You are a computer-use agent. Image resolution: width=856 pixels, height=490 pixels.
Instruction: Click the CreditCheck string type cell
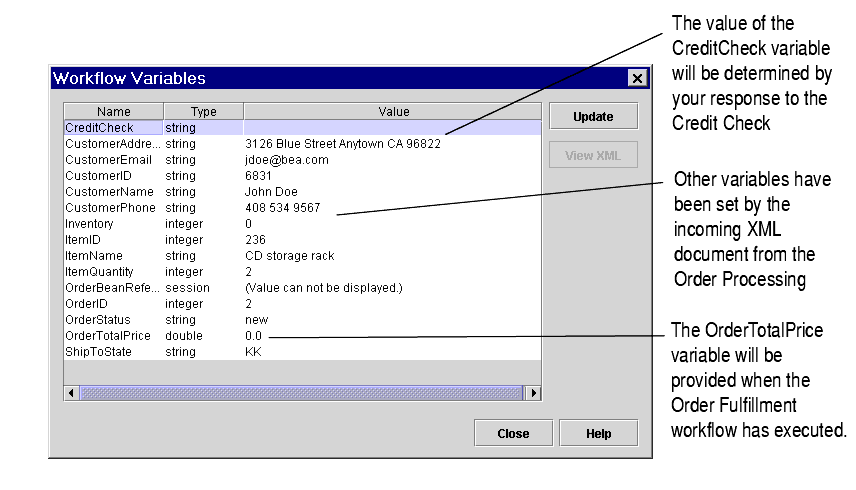(x=203, y=128)
